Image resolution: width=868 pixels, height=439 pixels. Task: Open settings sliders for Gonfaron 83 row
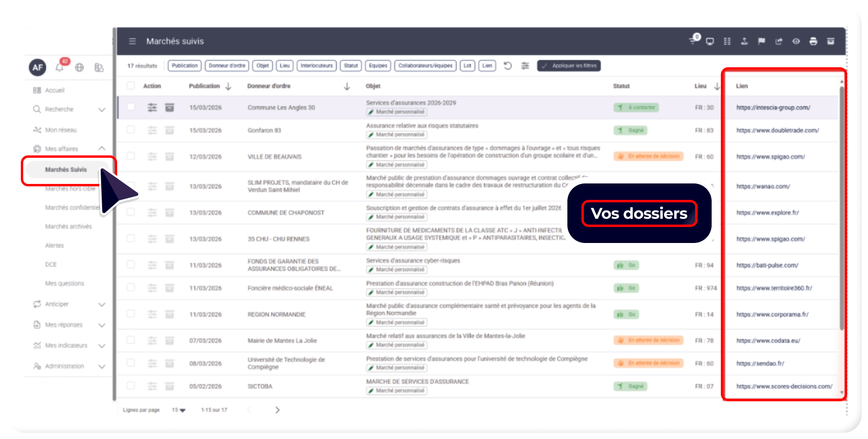[x=152, y=130]
